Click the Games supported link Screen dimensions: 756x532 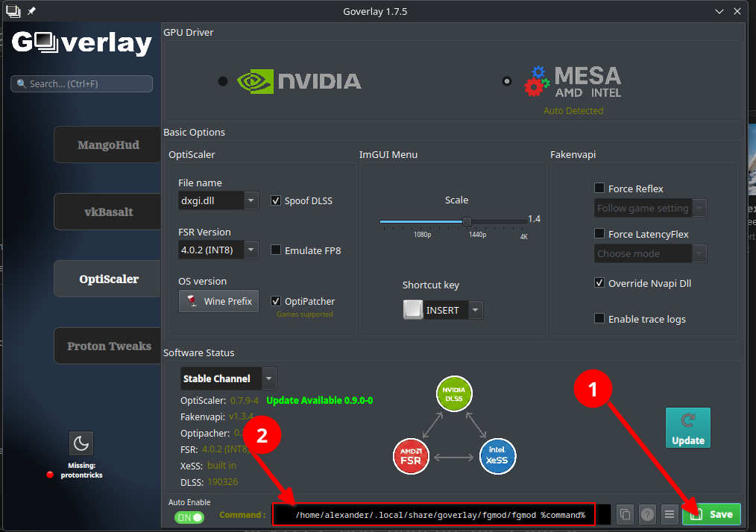coord(305,314)
